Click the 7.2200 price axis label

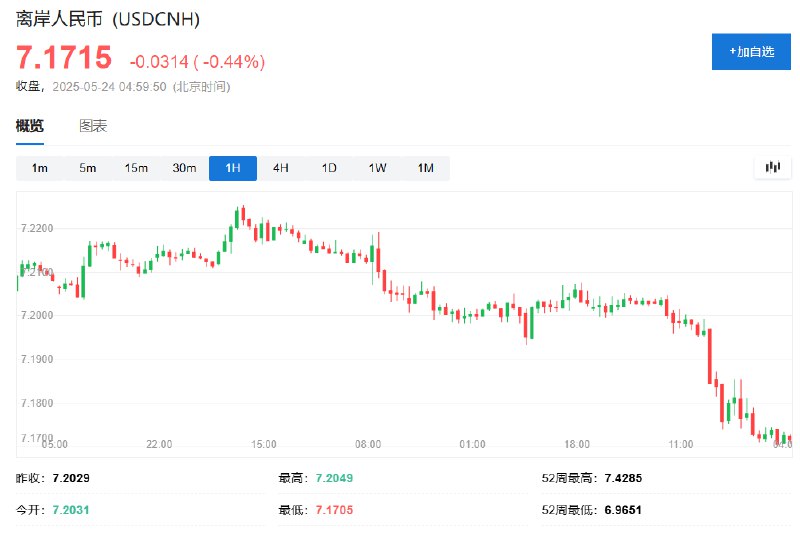(37, 228)
